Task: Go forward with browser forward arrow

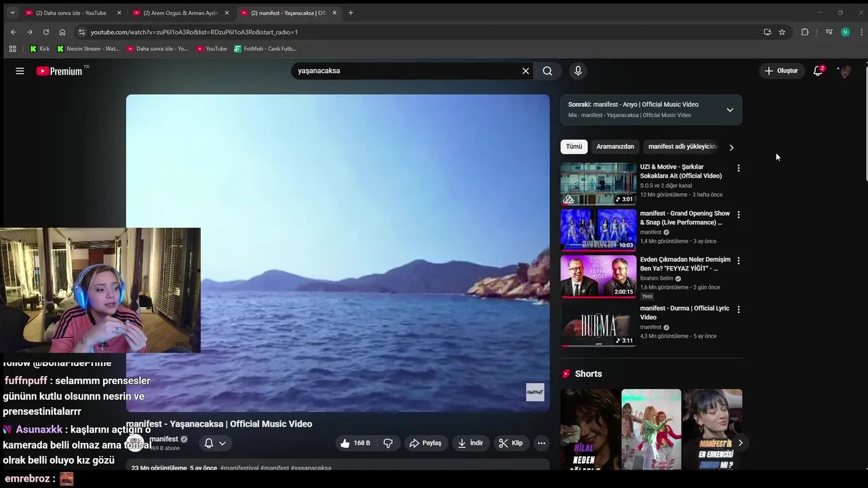Action: [29, 32]
